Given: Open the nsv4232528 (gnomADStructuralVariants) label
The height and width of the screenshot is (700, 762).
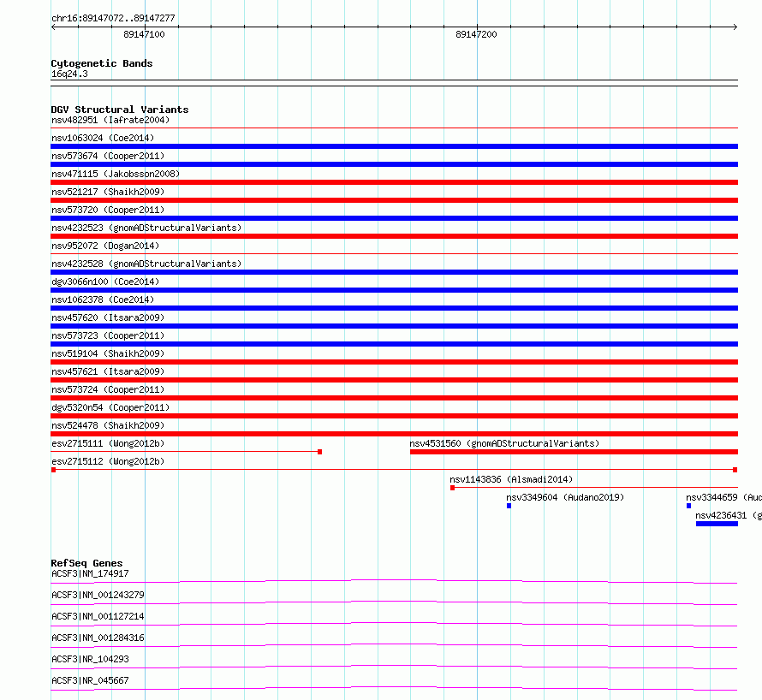Looking at the screenshot, I should point(146,264).
